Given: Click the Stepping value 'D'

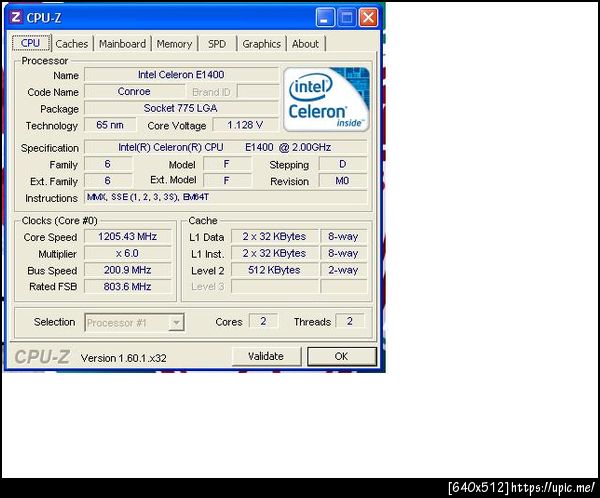Looking at the screenshot, I should [342, 164].
